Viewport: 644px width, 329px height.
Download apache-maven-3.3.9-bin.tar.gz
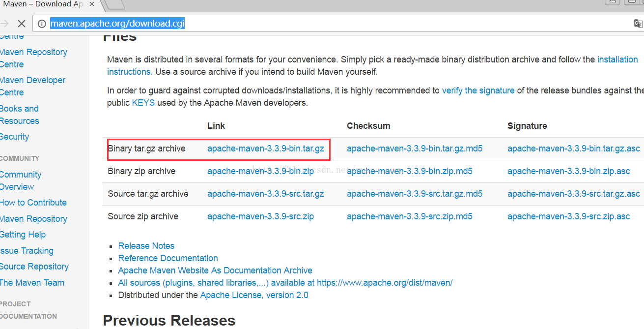[x=265, y=149]
